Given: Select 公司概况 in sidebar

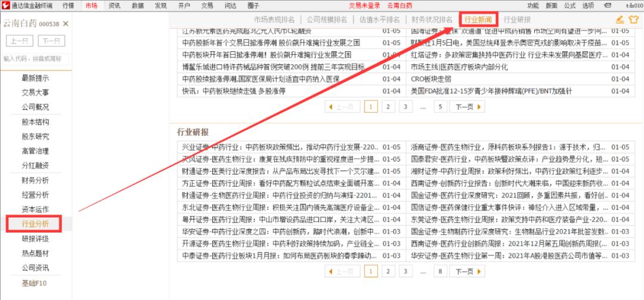Looking at the screenshot, I should (x=35, y=107).
